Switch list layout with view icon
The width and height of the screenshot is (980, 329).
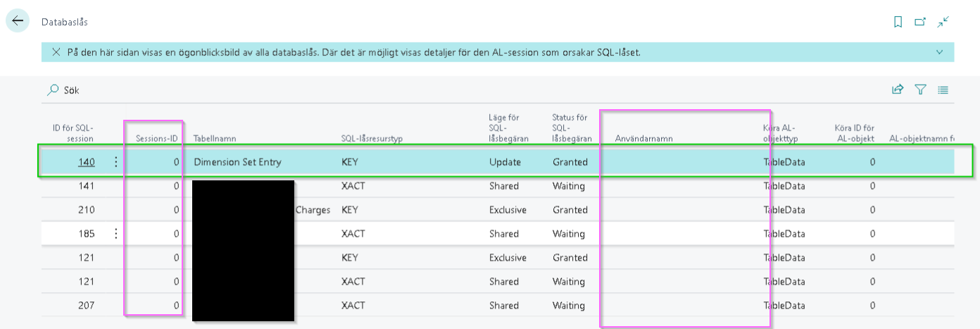943,89
